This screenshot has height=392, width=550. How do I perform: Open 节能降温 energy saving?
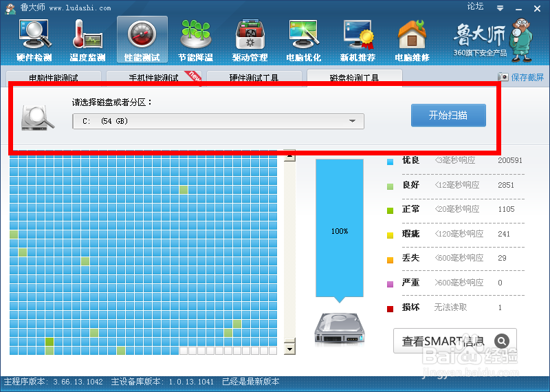click(196, 40)
